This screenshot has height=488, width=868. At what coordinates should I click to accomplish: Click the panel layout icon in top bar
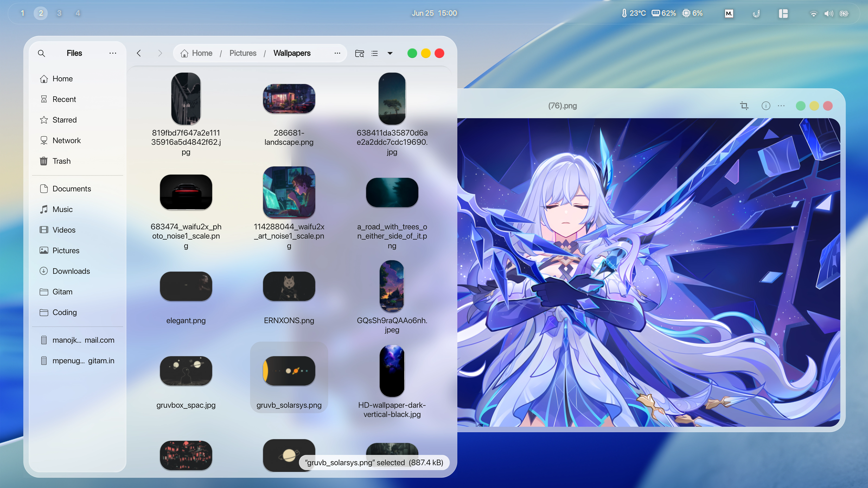click(x=783, y=13)
